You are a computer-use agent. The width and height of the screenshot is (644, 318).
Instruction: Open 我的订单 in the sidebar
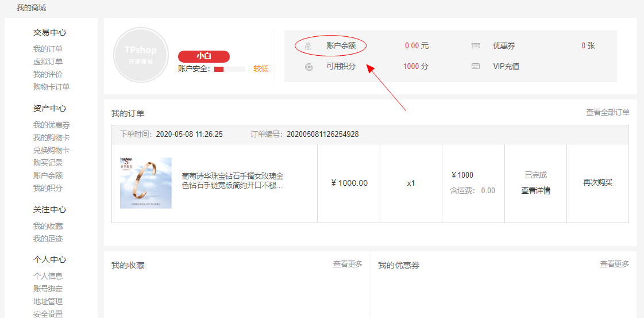[x=48, y=49]
